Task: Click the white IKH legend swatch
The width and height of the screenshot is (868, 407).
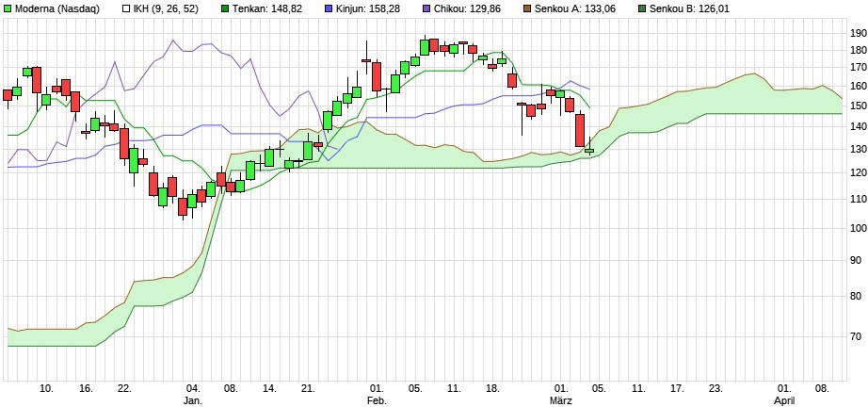Action: click(125, 8)
